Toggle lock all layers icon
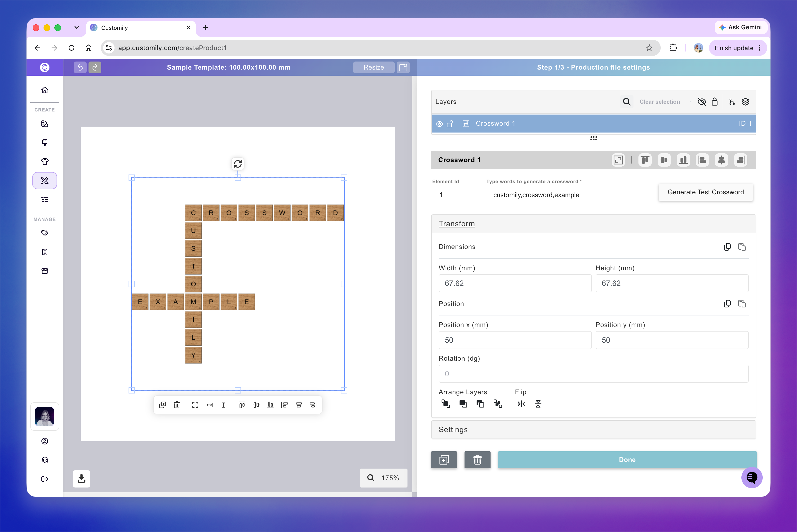The width and height of the screenshot is (797, 532). click(x=715, y=102)
